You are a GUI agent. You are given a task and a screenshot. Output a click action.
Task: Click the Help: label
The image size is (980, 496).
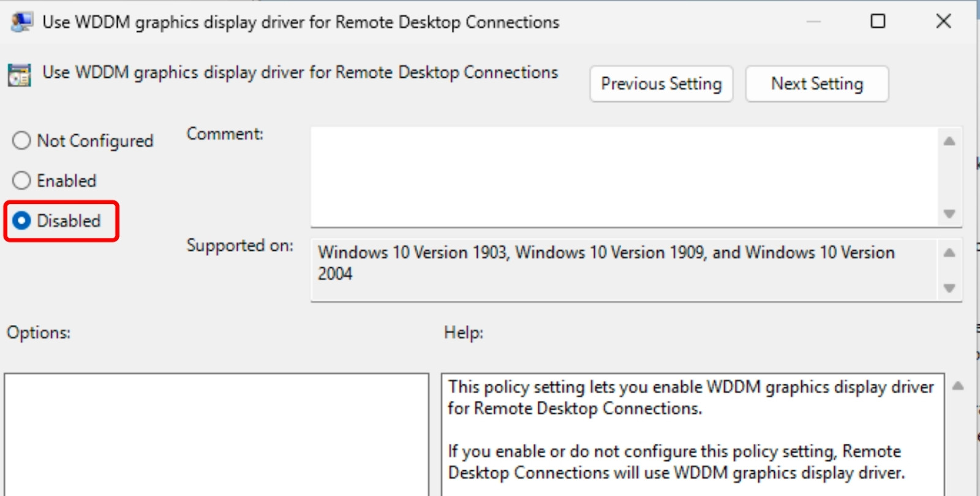pos(464,333)
